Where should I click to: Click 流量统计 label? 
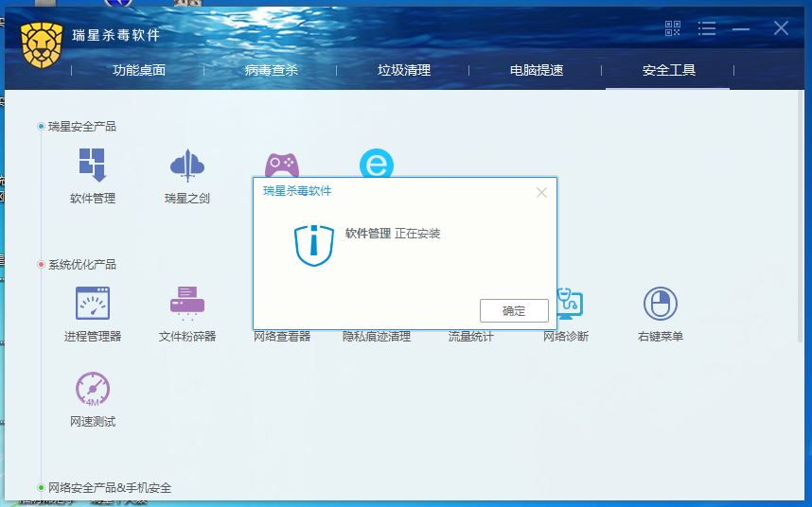tap(470, 337)
